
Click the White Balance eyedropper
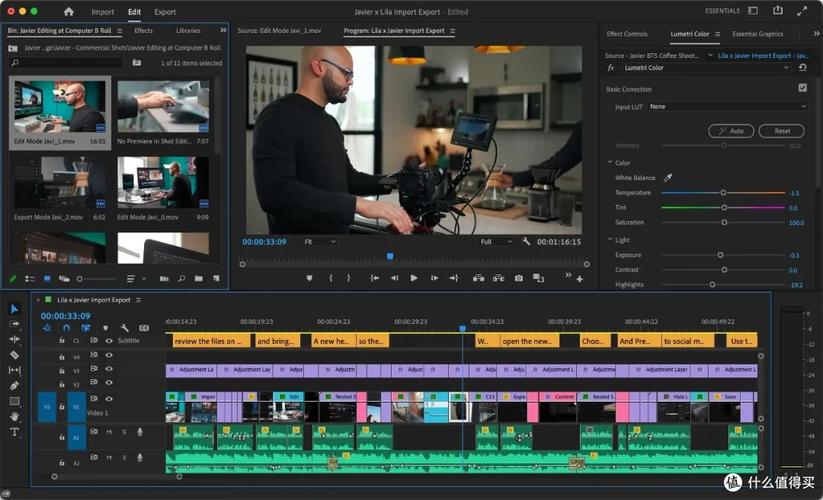tap(668, 178)
